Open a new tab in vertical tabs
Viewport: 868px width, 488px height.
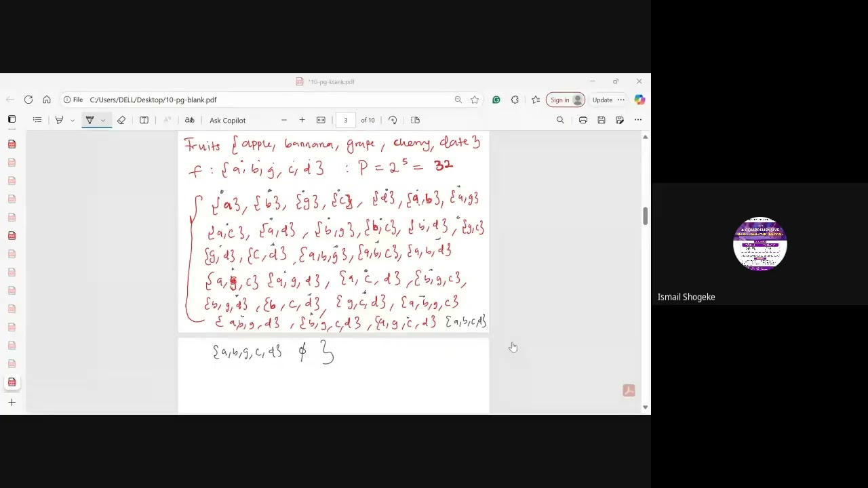point(12,403)
